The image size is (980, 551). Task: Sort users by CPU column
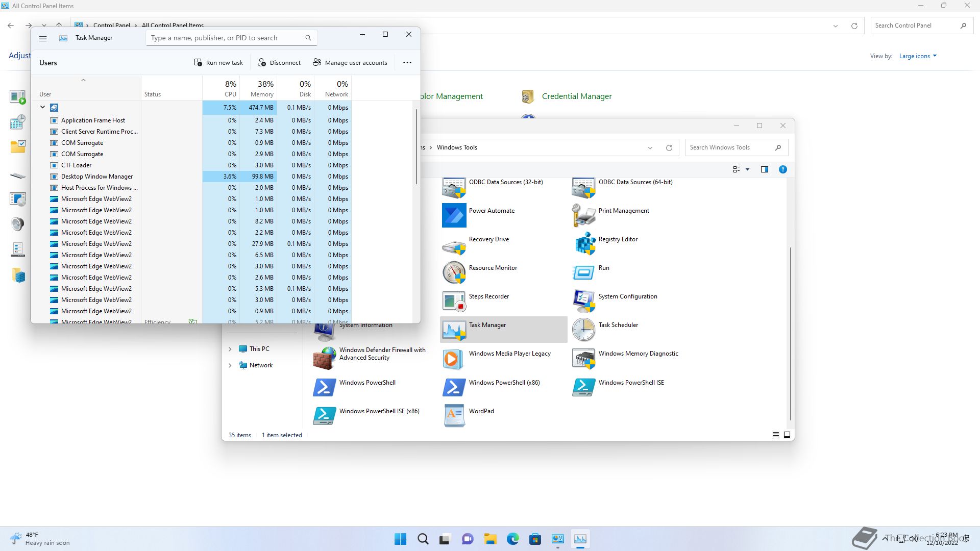coord(221,88)
